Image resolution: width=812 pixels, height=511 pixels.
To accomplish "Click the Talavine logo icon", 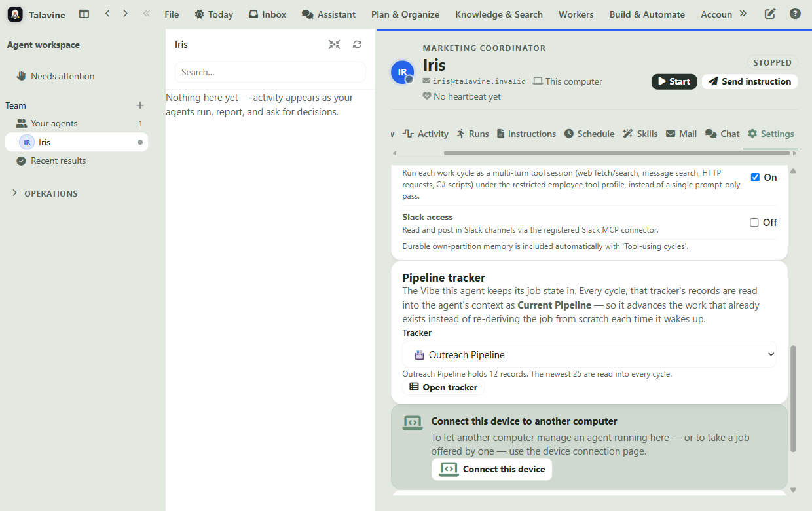I will [x=15, y=14].
